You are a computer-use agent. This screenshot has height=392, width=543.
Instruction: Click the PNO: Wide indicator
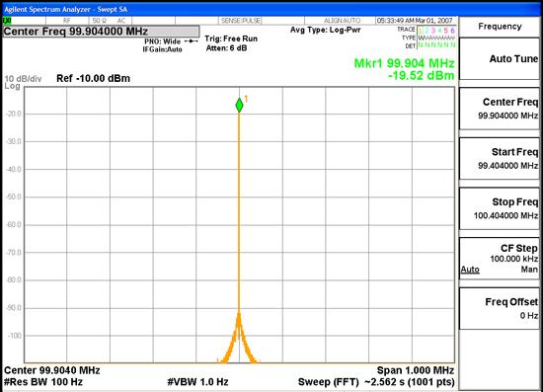(163, 41)
